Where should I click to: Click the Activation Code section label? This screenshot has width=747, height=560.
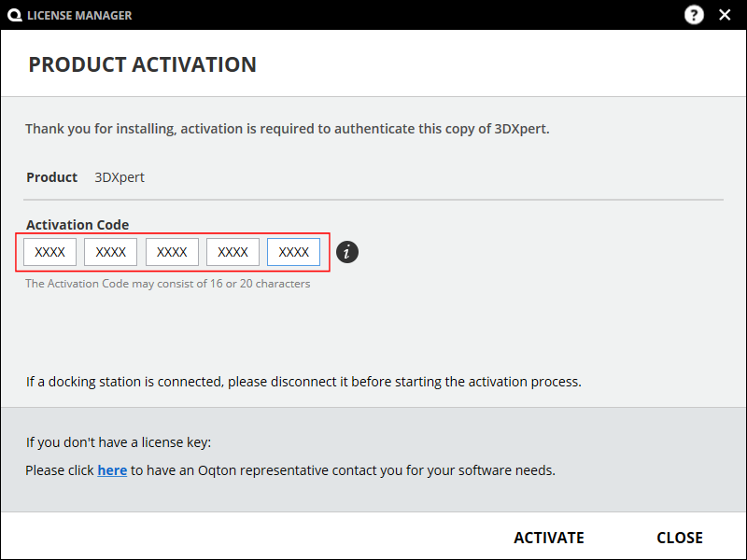78,224
